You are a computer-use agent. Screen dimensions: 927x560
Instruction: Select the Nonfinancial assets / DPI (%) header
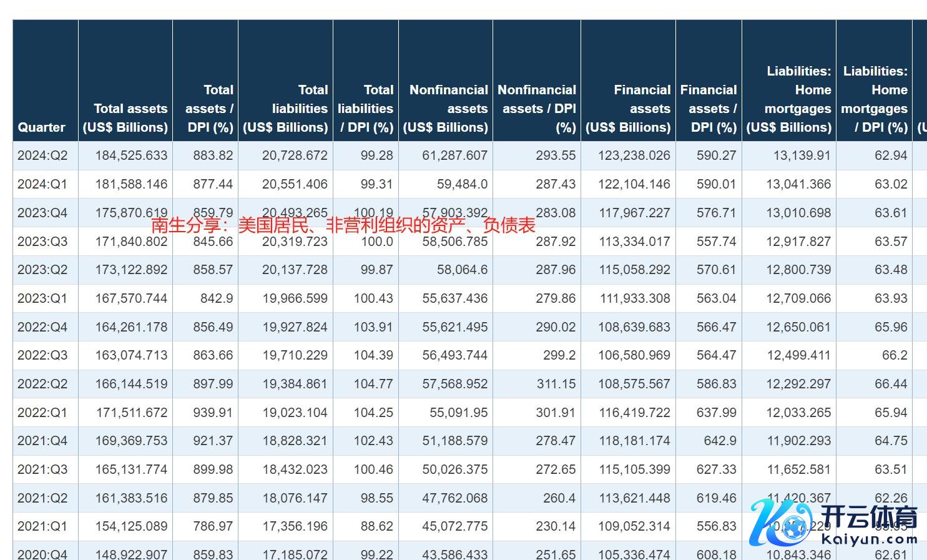point(537,109)
